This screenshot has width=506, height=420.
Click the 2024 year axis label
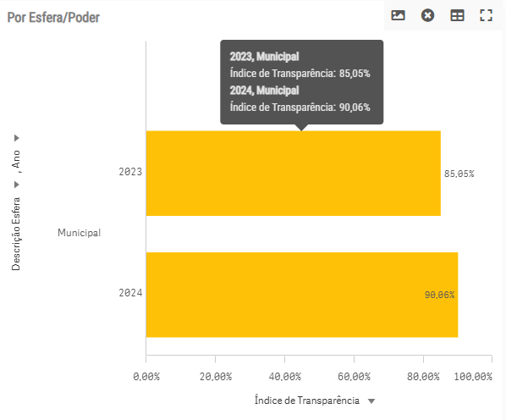pos(130,293)
